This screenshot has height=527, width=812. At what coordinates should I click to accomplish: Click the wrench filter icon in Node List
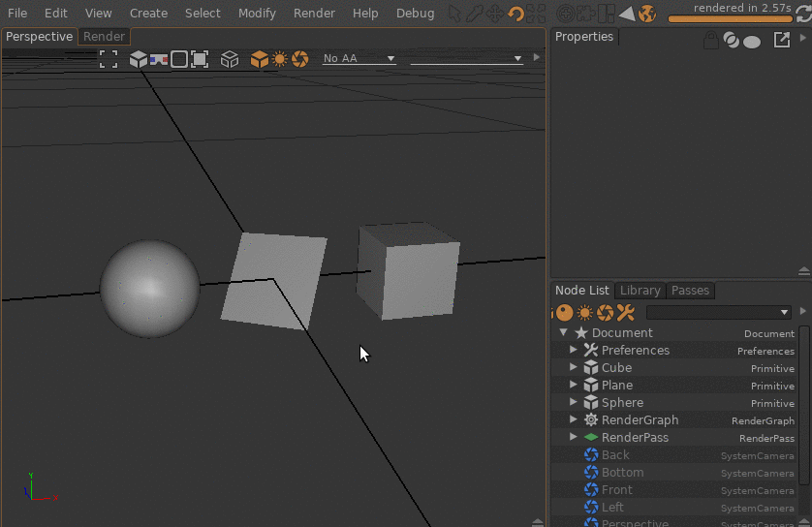625,312
